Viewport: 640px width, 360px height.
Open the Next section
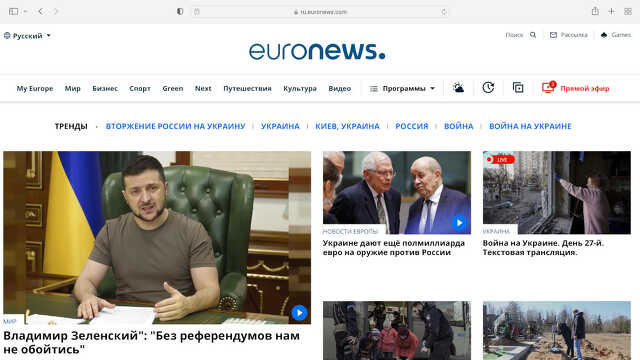coord(203,89)
